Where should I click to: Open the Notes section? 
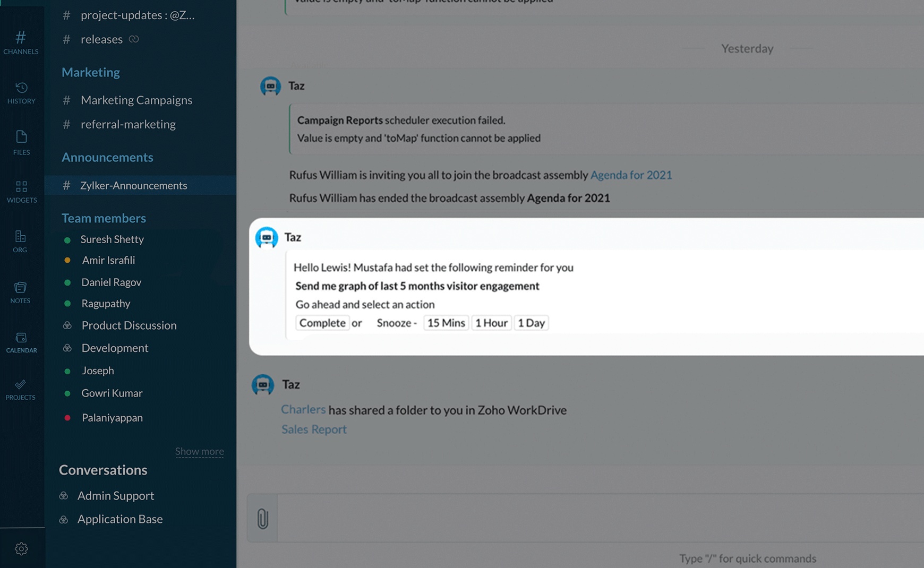20,292
